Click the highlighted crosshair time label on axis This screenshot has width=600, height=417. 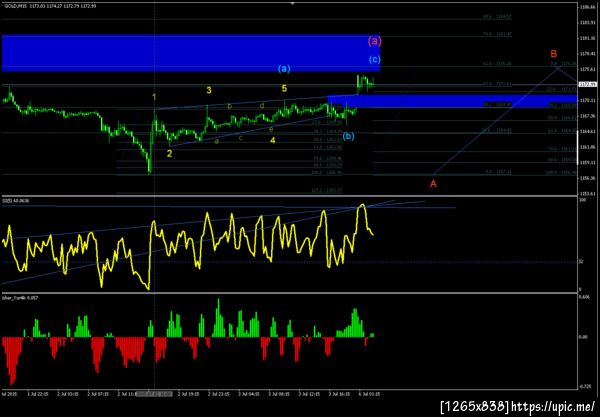(154, 394)
